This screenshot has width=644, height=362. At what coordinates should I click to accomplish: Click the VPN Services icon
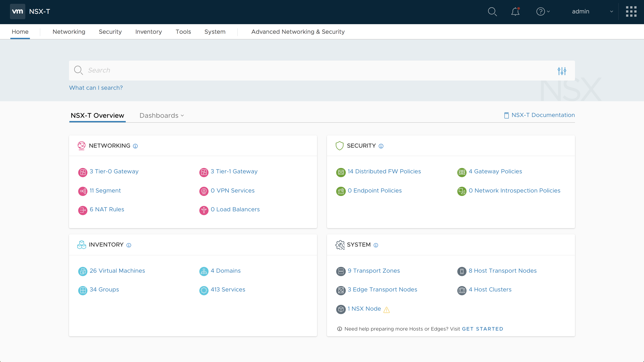[204, 191]
